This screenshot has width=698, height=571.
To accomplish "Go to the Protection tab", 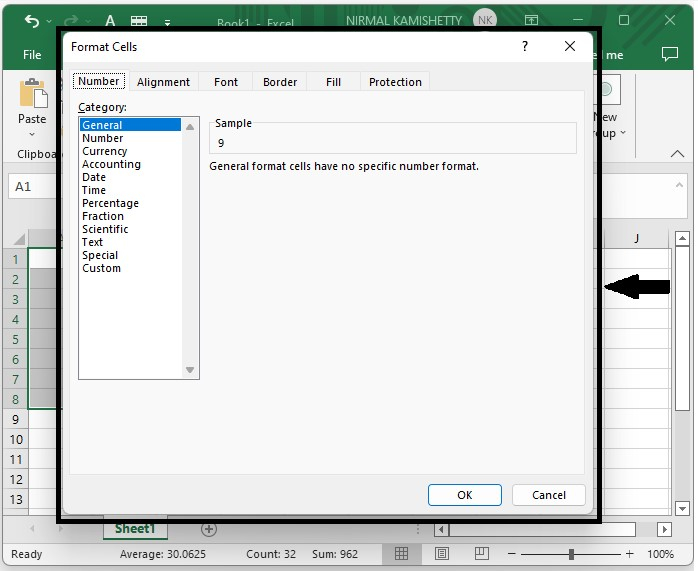I will point(395,82).
